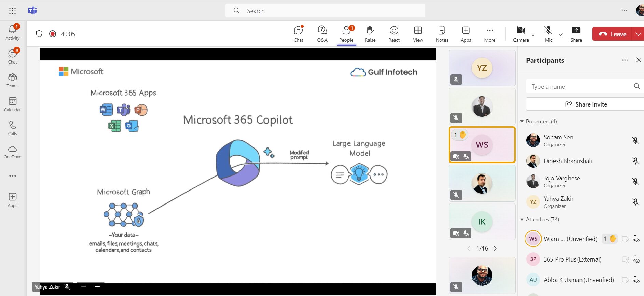Open the settings ellipsis top right

pos(624,10)
